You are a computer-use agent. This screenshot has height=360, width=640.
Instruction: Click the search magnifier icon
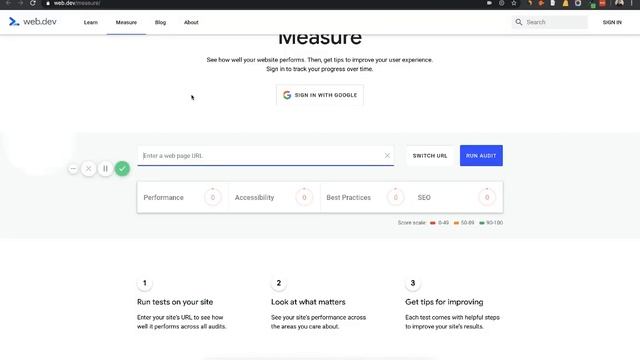tap(518, 22)
